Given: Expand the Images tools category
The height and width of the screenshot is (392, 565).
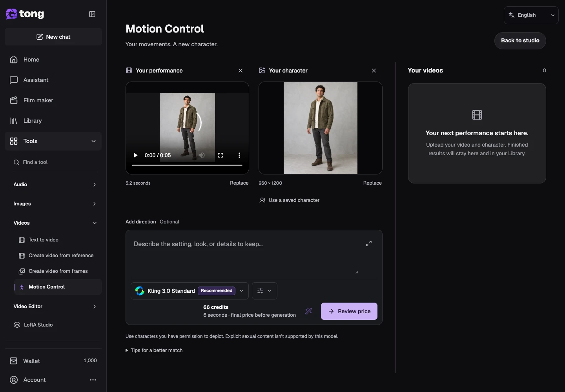Looking at the screenshot, I should (x=55, y=204).
